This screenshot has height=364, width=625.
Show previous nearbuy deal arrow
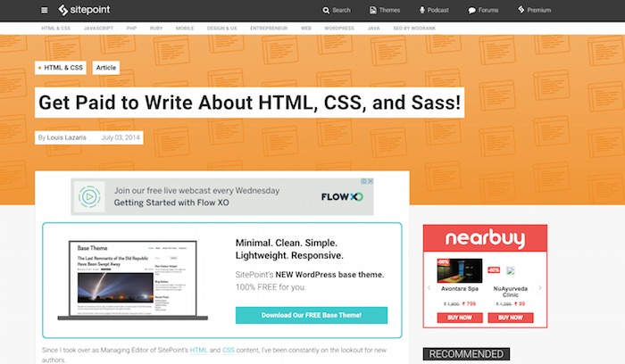click(x=429, y=287)
